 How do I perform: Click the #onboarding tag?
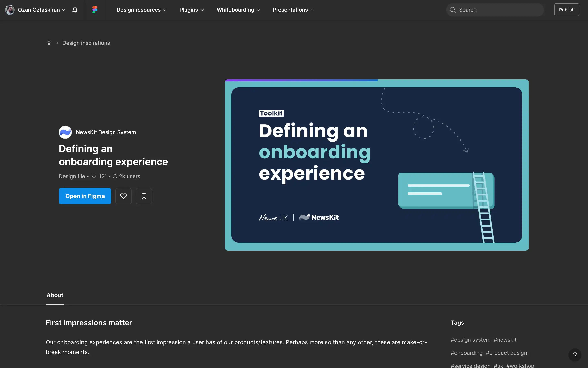(x=467, y=353)
